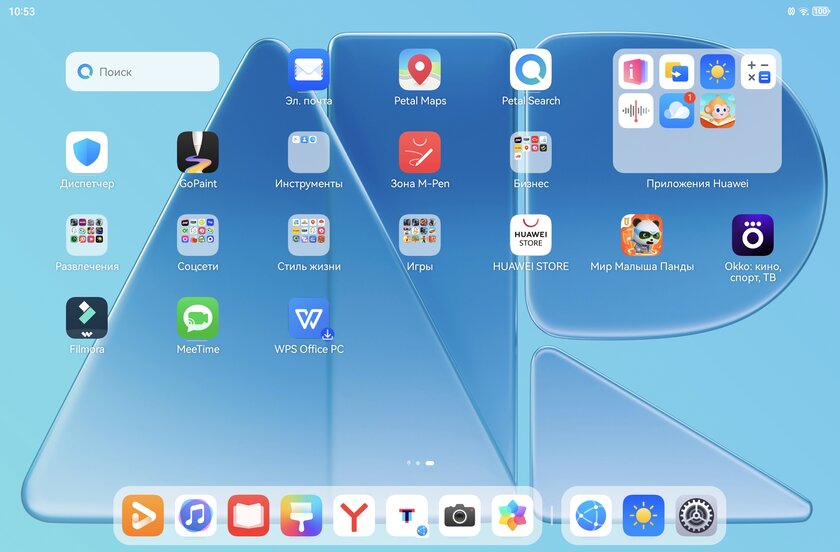This screenshot has height=552, width=840.
Task: Open Weather app in dock recents
Action: pyautogui.click(x=643, y=516)
